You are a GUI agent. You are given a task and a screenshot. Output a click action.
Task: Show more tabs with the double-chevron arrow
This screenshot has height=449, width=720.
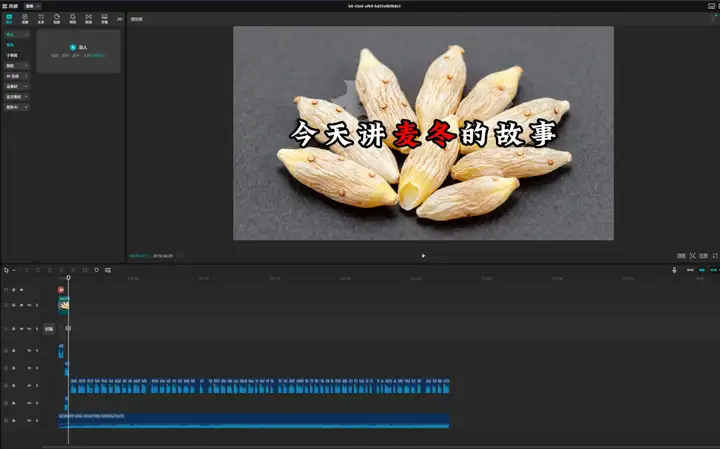click(119, 19)
